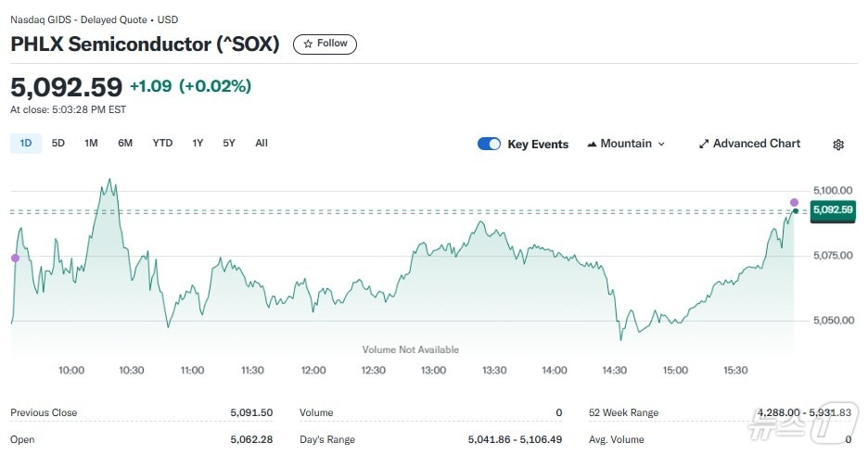Viewport: 868px width, 455px height.
Task: Click the star icon in Follow button
Action: 308,44
